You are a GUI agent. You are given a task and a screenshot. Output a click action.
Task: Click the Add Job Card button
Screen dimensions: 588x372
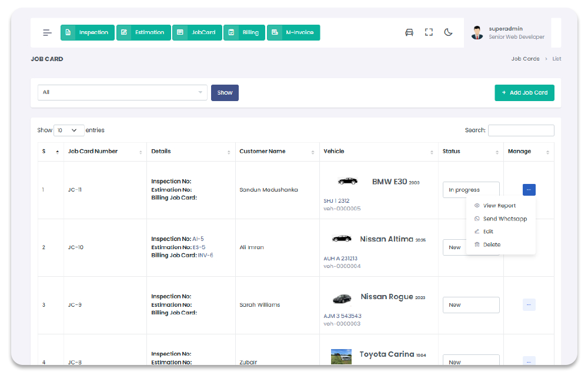coord(524,93)
